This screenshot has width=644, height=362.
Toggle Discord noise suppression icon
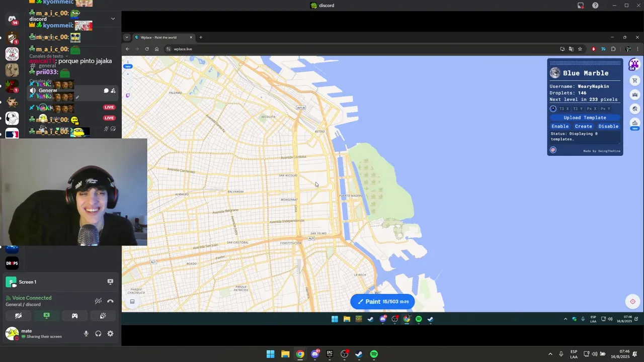pyautogui.click(x=98, y=301)
